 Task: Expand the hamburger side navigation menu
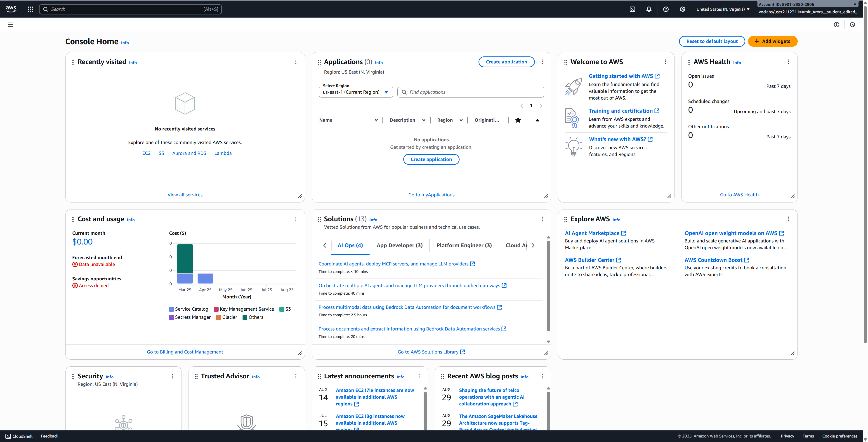[11, 25]
